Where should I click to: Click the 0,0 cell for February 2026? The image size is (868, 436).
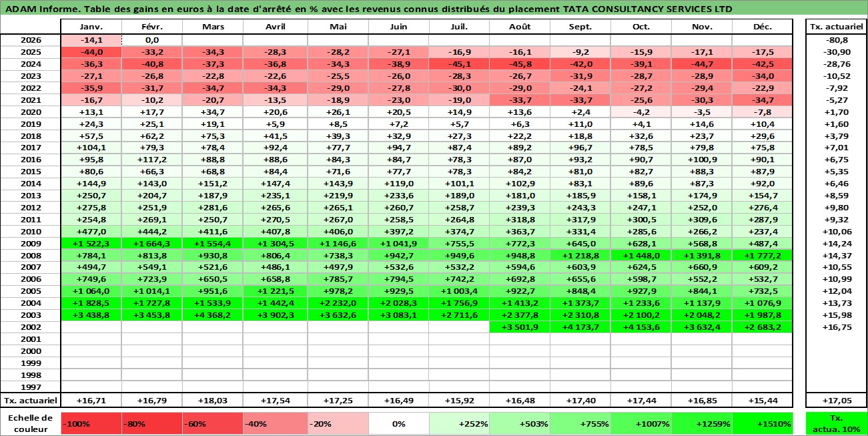point(152,40)
